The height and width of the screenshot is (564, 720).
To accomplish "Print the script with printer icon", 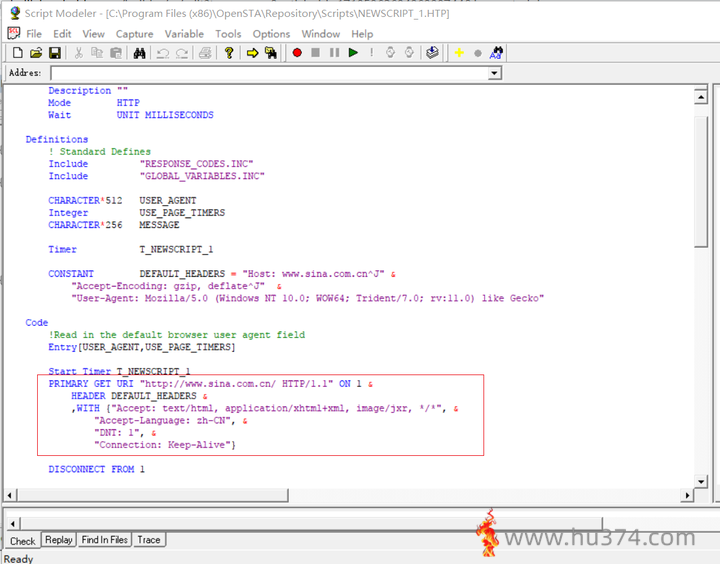I will tap(205, 53).
